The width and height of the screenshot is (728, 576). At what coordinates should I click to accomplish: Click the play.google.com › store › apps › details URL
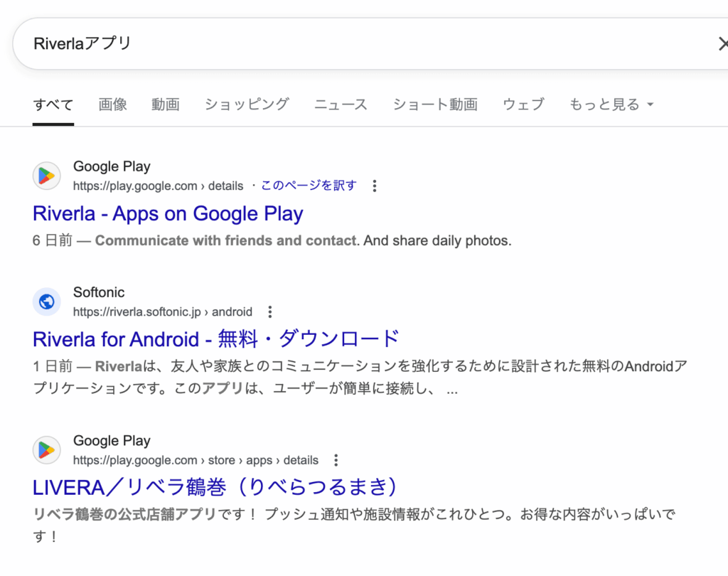196,460
